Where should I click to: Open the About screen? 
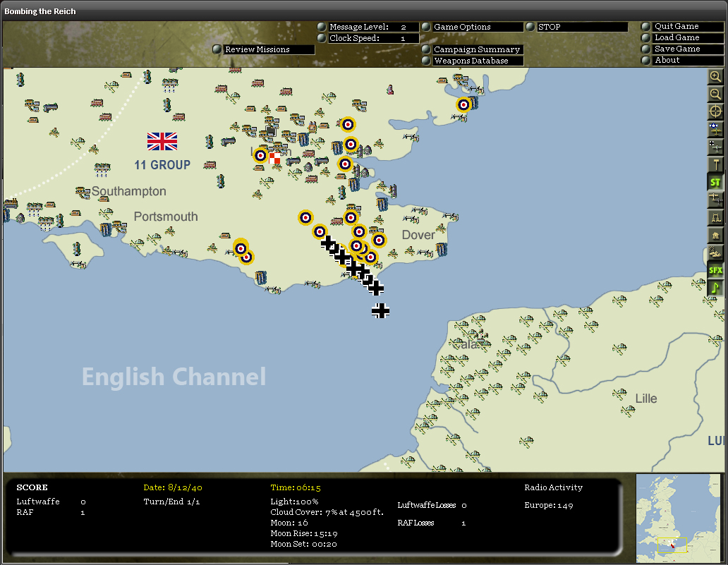click(x=682, y=60)
